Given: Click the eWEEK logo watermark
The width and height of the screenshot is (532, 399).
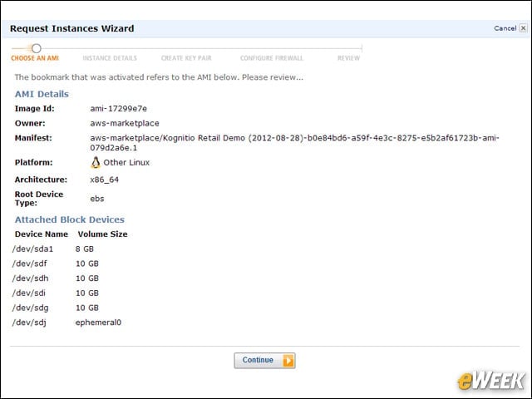Looking at the screenshot, I should (490, 381).
